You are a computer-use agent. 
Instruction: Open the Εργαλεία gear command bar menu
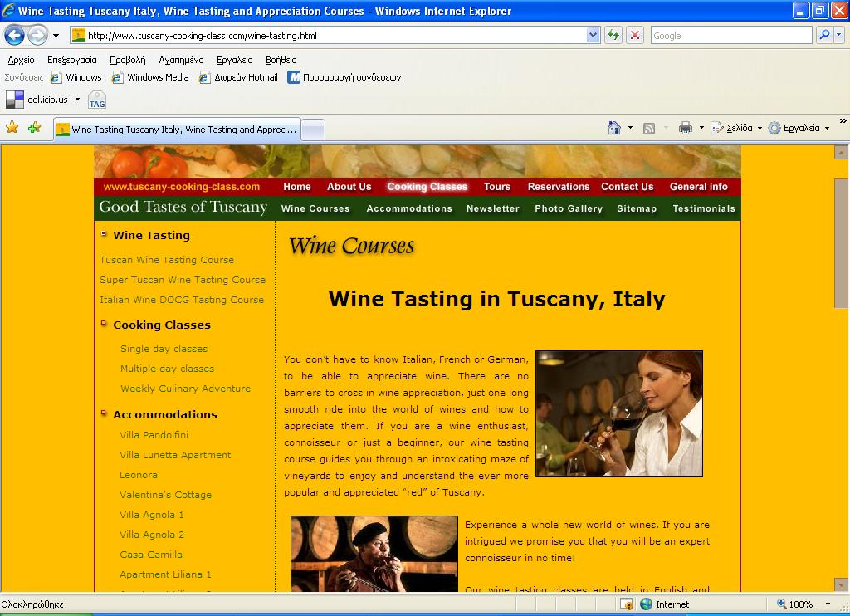(x=799, y=128)
